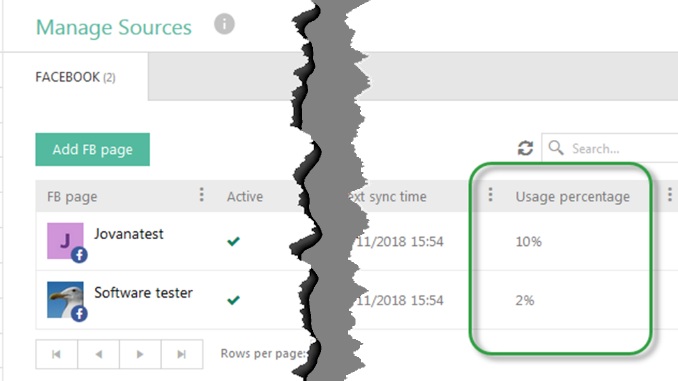This screenshot has width=678, height=381.
Task: Open the Jovanatest page name link
Action: click(x=129, y=234)
